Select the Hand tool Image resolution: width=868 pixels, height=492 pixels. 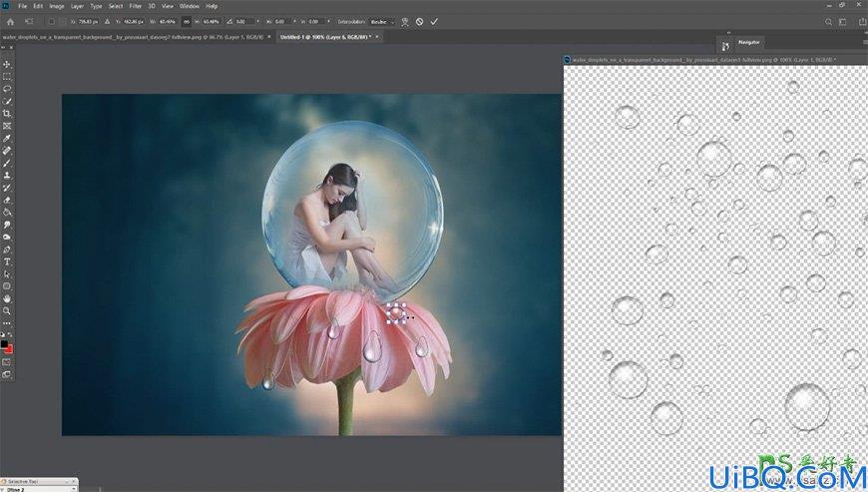[x=7, y=298]
